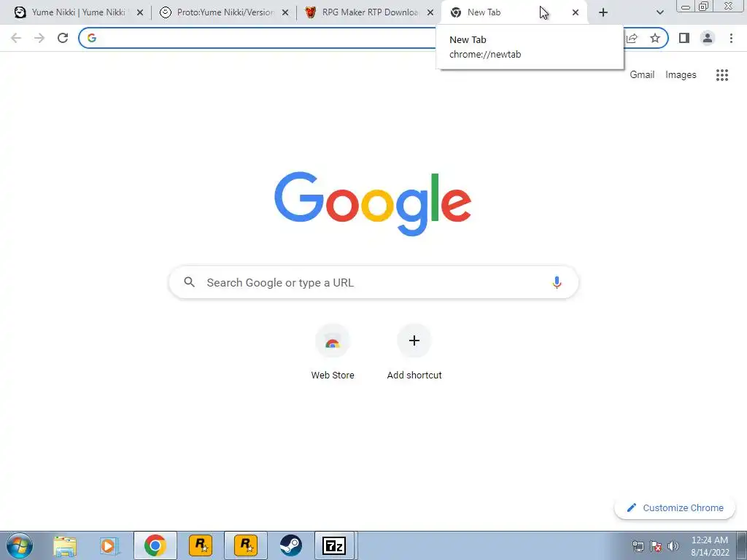Viewport: 747px width, 560px height.
Task: Open a new tab with plus button
Action: pos(603,13)
